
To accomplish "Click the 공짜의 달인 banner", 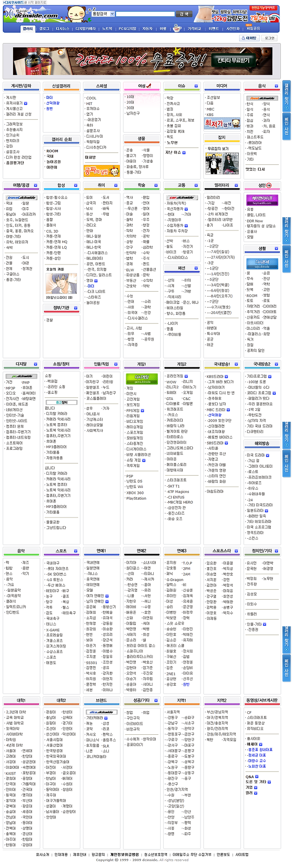I will (102, 171).
